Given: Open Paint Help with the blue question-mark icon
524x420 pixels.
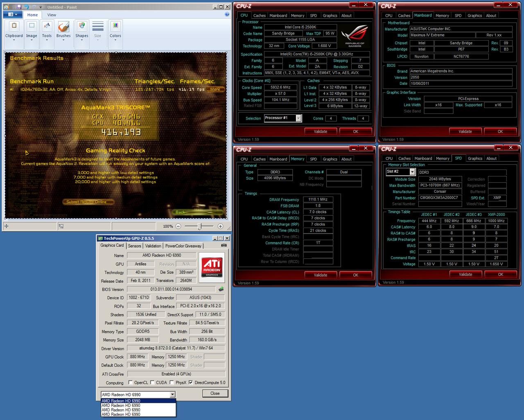Looking at the screenshot, I should (x=227, y=15).
